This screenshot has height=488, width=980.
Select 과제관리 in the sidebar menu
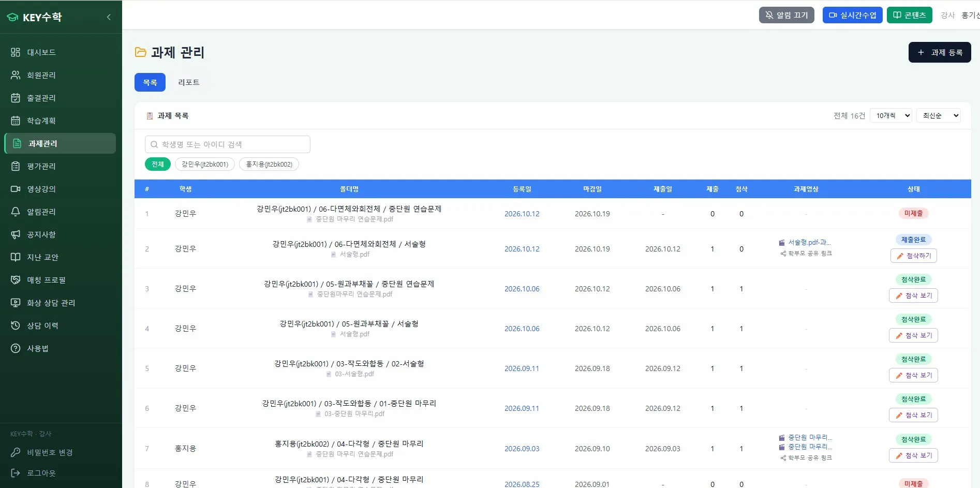[61, 143]
